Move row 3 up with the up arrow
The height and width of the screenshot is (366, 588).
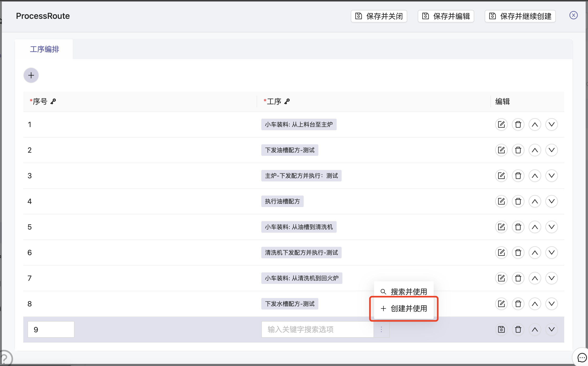point(535,176)
